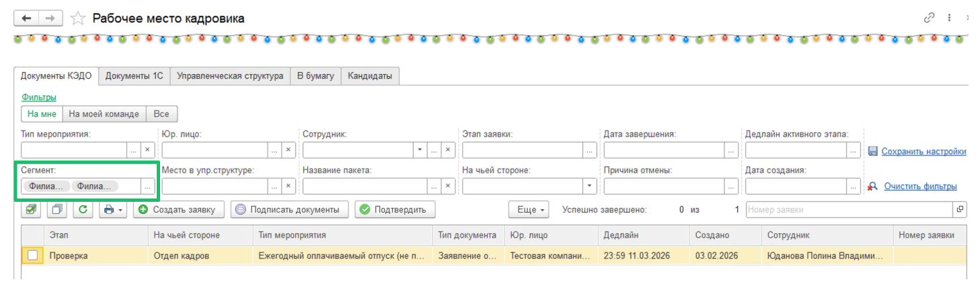The height and width of the screenshot is (294, 980).
Task: Click the floppy disk save settings icon
Action: coord(873,151)
